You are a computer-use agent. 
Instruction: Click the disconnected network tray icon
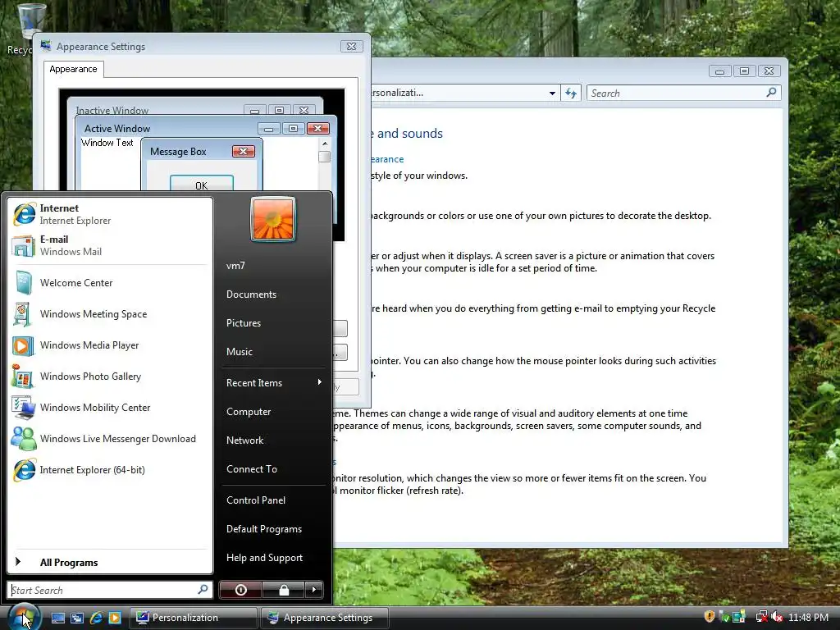click(x=762, y=617)
